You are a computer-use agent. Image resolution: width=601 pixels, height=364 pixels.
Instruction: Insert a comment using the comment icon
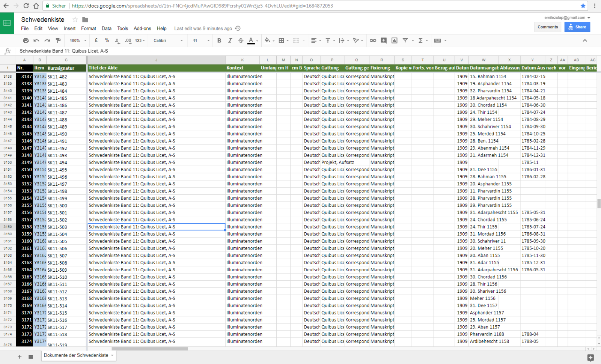pyautogui.click(x=384, y=40)
